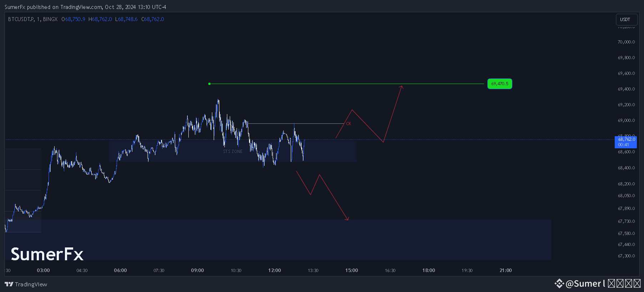Screen dimensions: 644x292
Task: Click the low value L68,748.6
Action: [126, 19]
